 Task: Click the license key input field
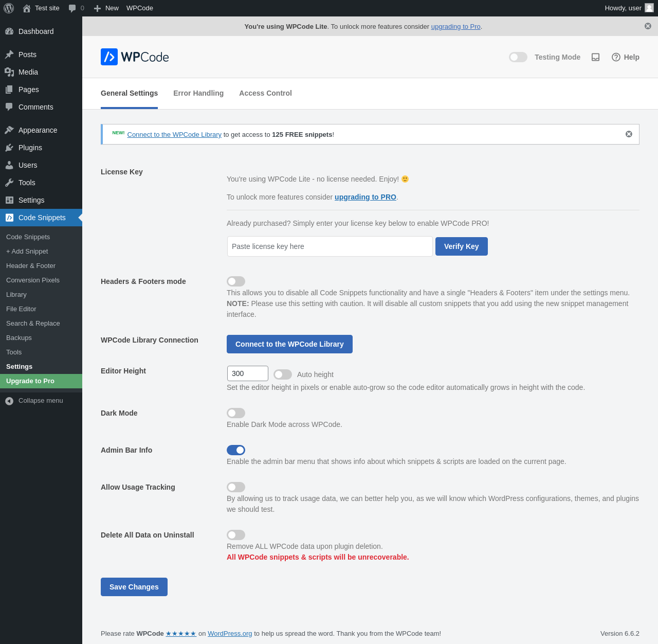[330, 246]
